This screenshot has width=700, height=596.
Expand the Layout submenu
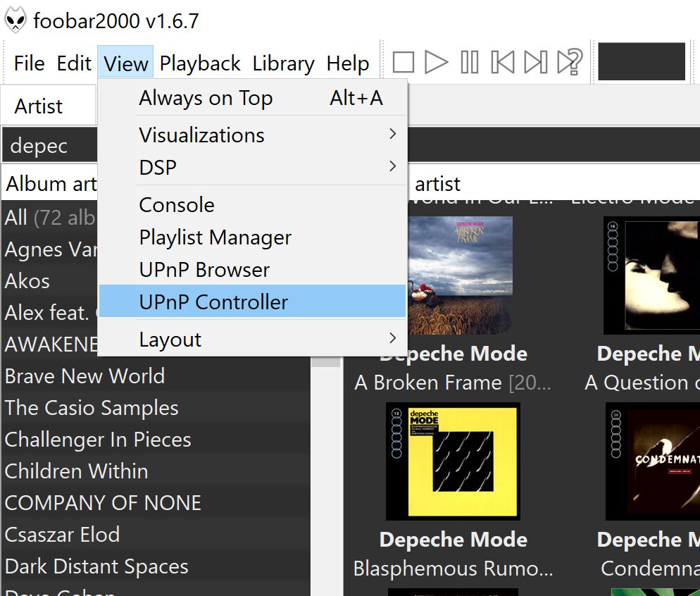point(252,340)
